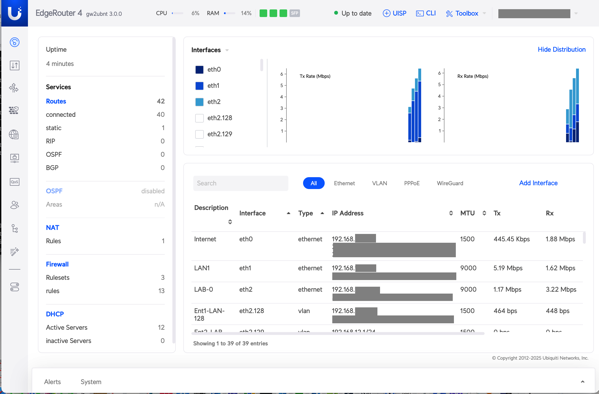The height and width of the screenshot is (394, 599).
Task: Click the third green port status indicator
Action: coord(283,13)
